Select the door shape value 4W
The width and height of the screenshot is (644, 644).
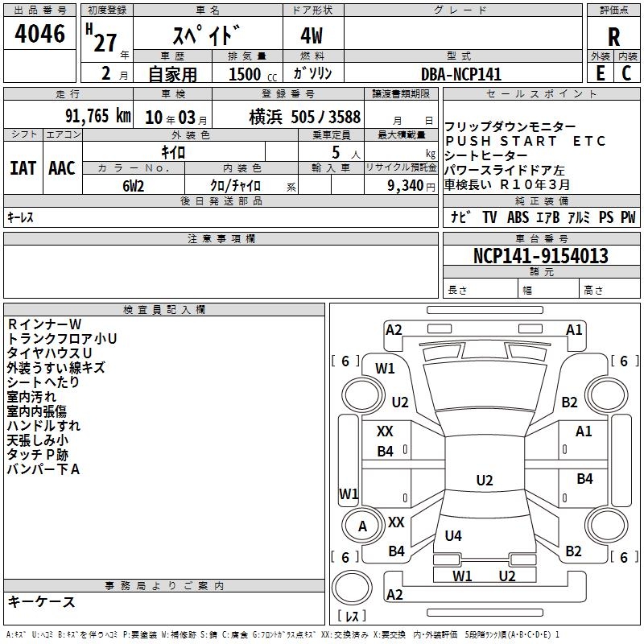click(312, 35)
